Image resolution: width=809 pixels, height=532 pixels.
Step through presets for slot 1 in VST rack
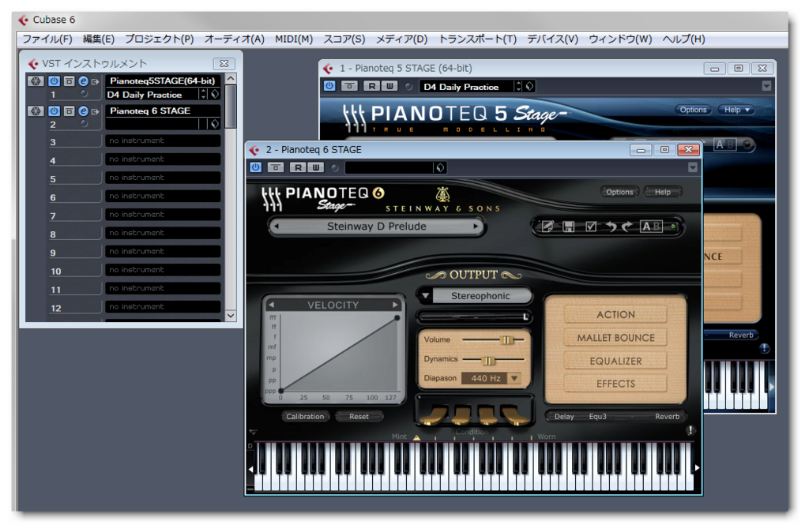pyautogui.click(x=204, y=95)
